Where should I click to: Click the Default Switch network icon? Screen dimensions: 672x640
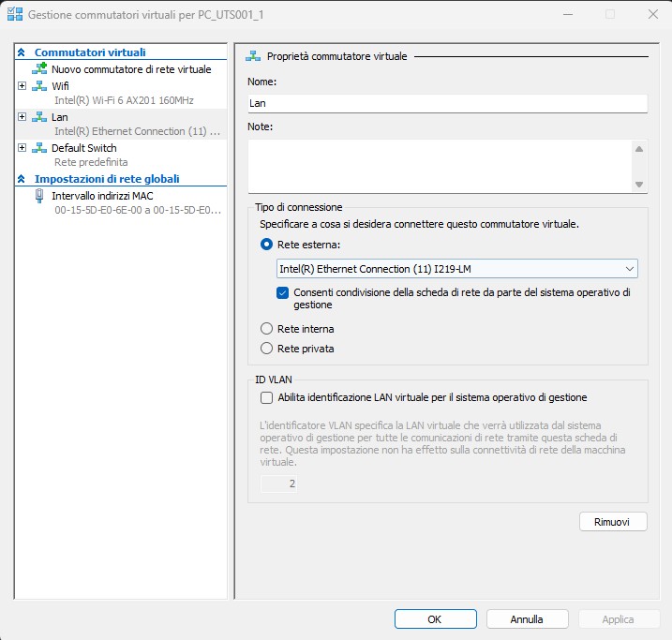point(39,148)
